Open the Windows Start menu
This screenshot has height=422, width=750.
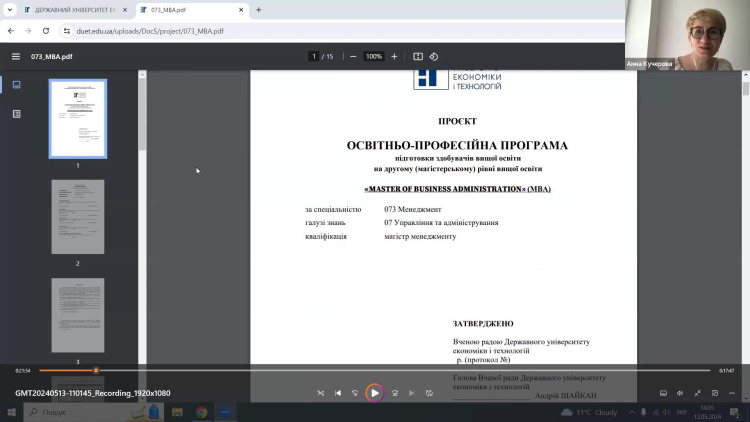click(11, 412)
